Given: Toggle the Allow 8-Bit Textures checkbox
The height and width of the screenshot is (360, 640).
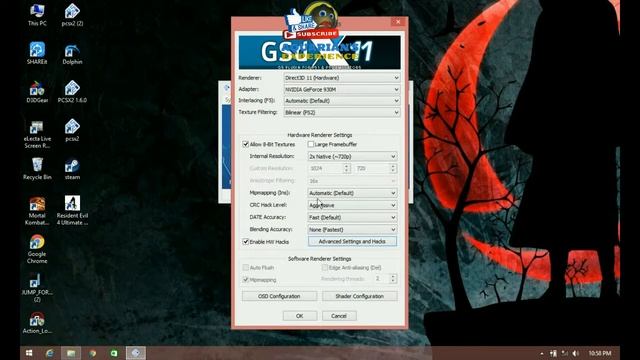Looking at the screenshot, I should click(x=246, y=144).
